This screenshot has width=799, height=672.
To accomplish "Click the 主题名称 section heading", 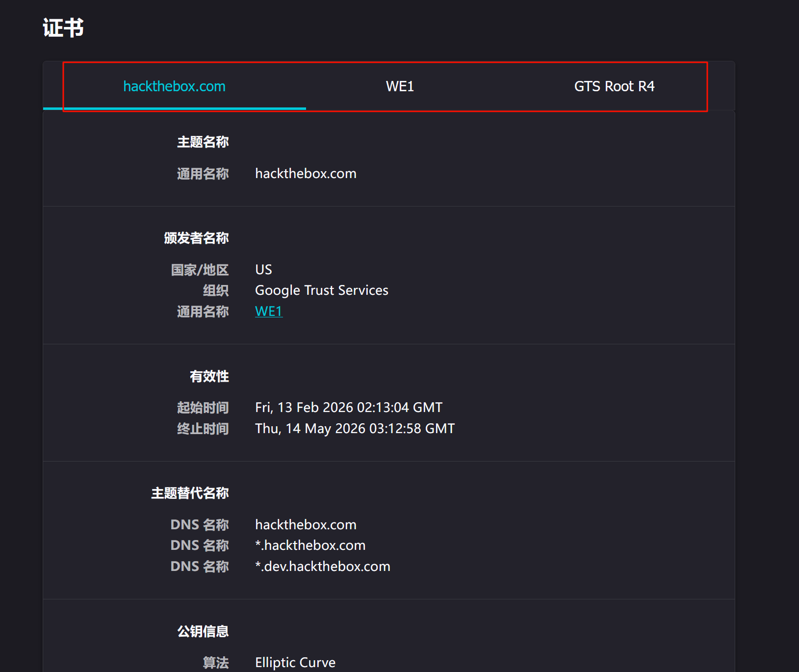I will [203, 142].
